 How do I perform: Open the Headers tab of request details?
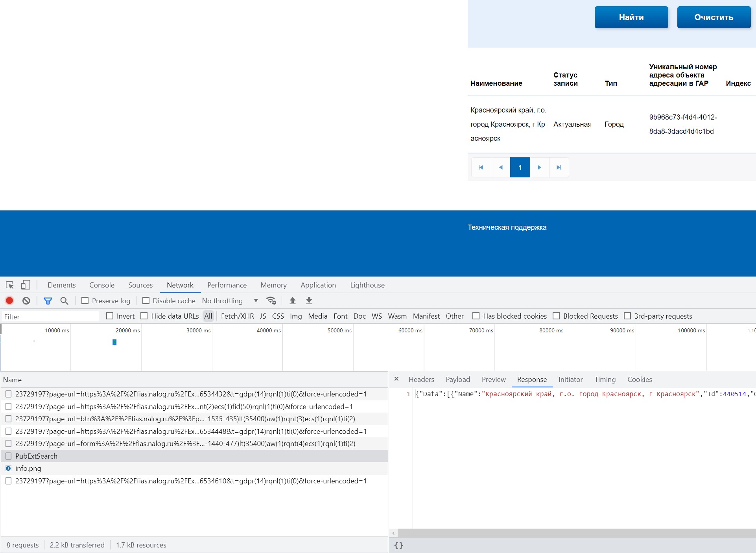point(421,380)
